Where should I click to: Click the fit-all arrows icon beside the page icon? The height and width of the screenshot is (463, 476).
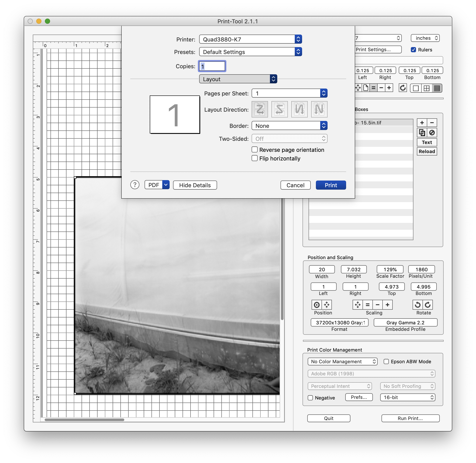coord(358,88)
